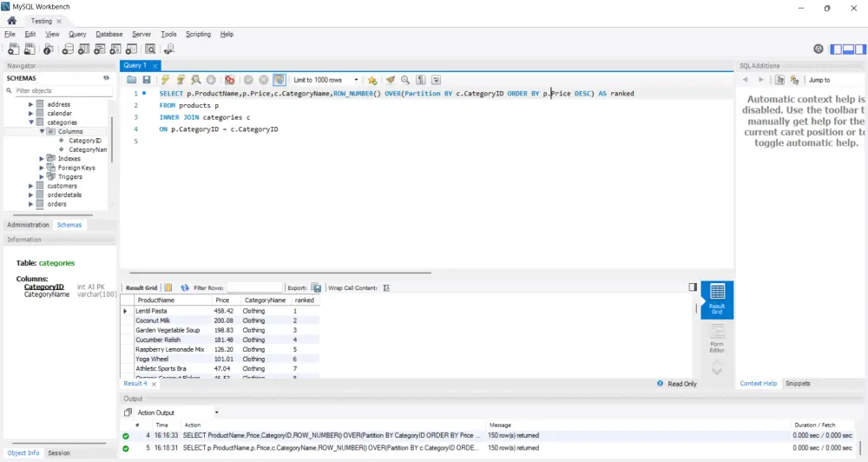Open the Scripting menu
Image resolution: width=868 pixels, height=462 pixels.
198,35
